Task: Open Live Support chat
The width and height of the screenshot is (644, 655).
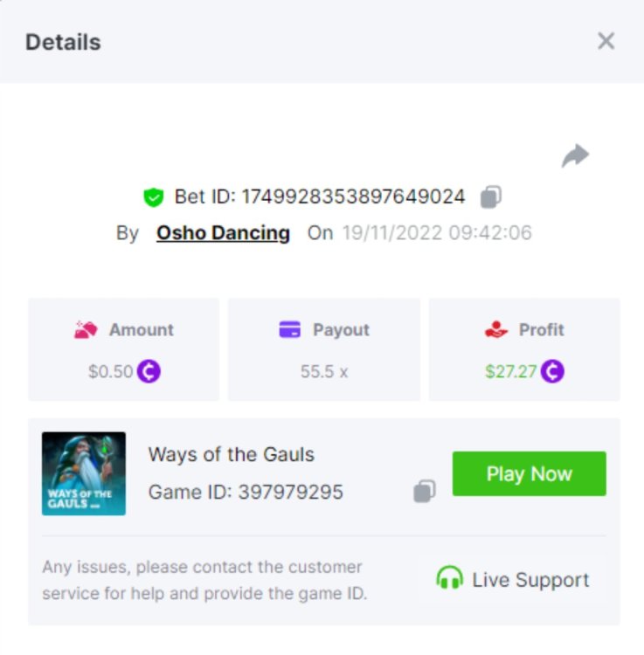Action: point(513,579)
